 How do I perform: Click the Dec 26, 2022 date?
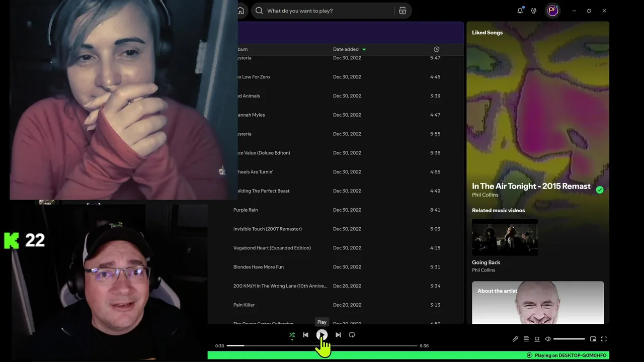coord(347,286)
